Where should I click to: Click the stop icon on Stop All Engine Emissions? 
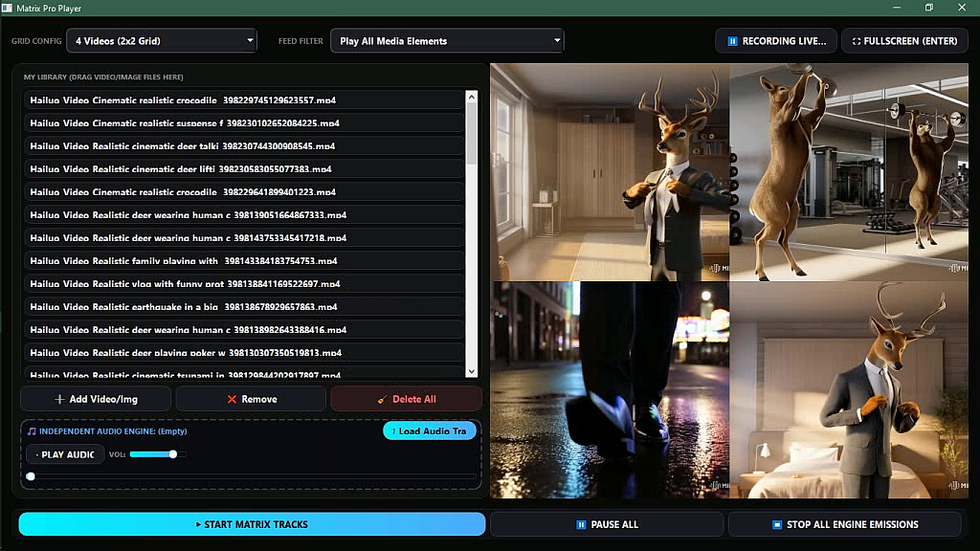tap(777, 525)
